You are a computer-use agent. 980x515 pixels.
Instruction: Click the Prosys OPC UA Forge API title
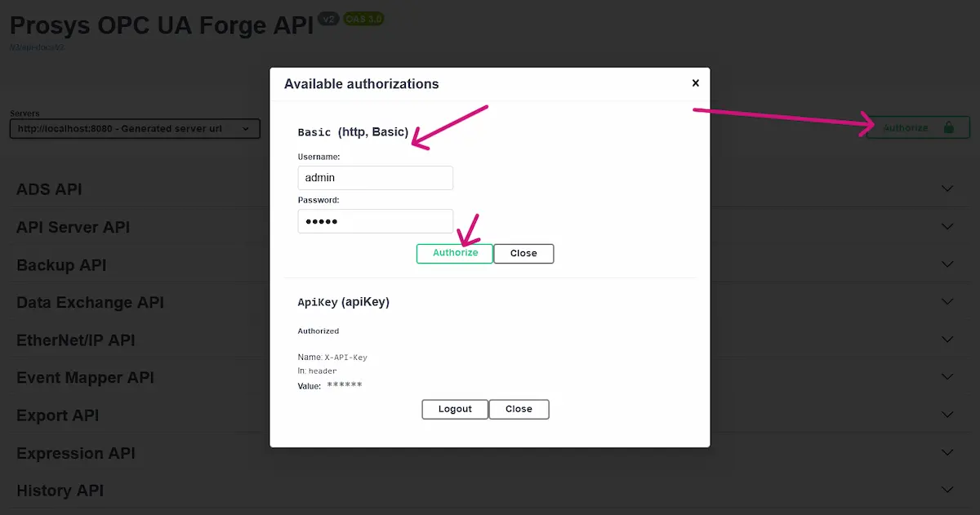[162, 24]
